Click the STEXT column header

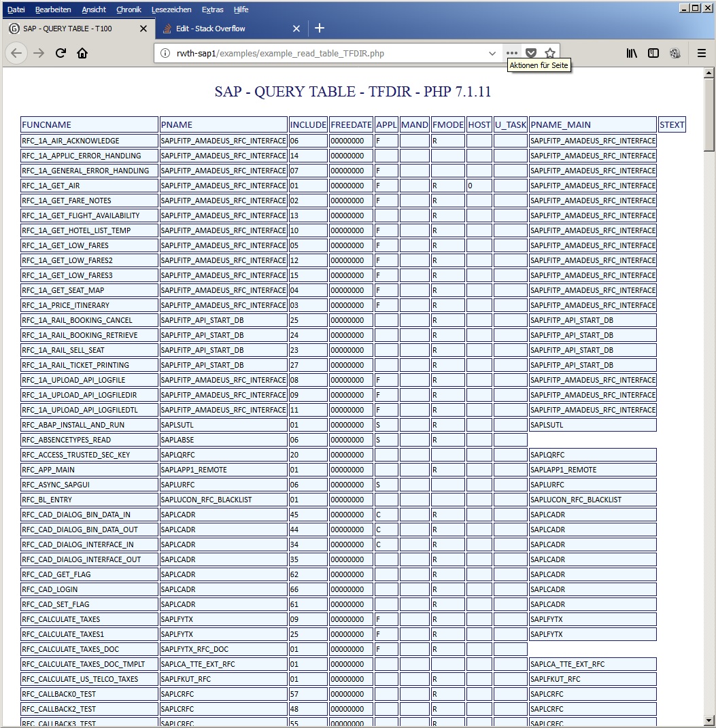(672, 124)
